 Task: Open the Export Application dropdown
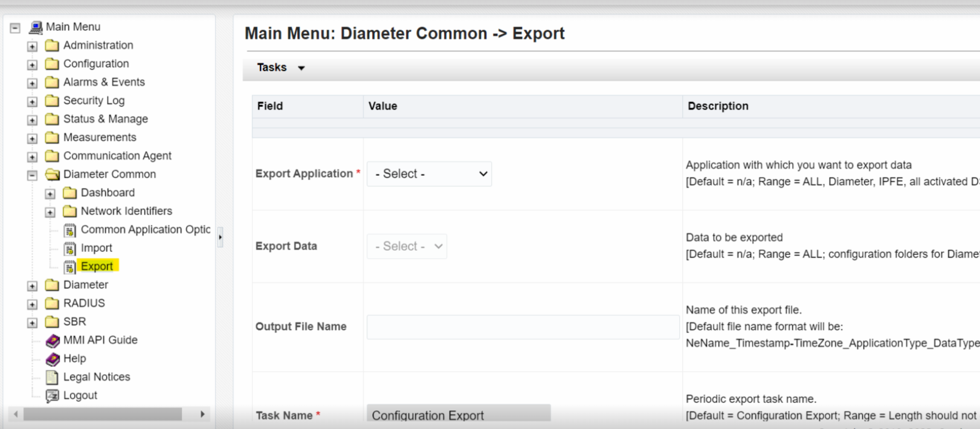coord(429,174)
